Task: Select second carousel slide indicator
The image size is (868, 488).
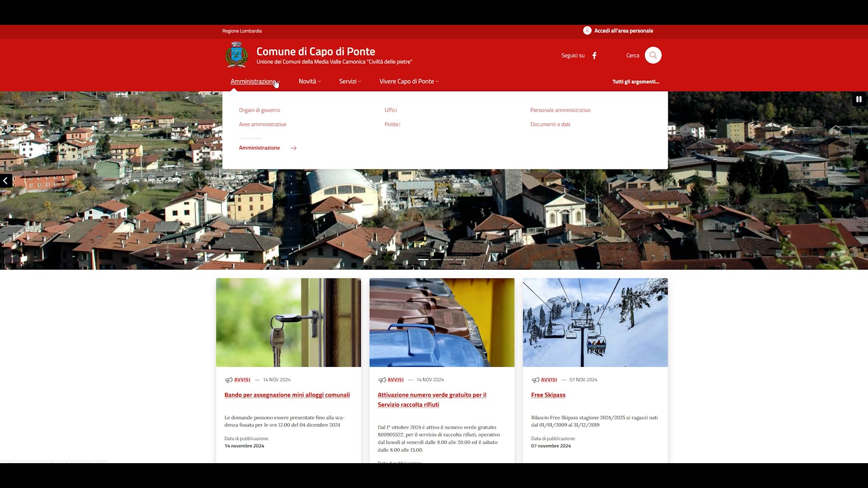Action: click(436, 259)
